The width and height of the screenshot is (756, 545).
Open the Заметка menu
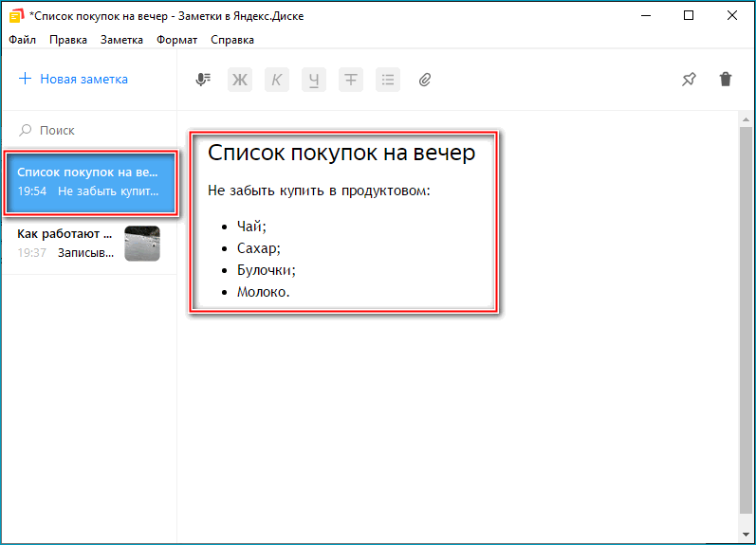pos(121,40)
